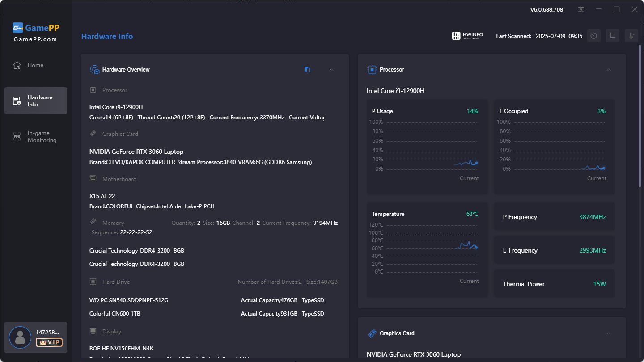Click the Hardware Info page title

click(107, 37)
